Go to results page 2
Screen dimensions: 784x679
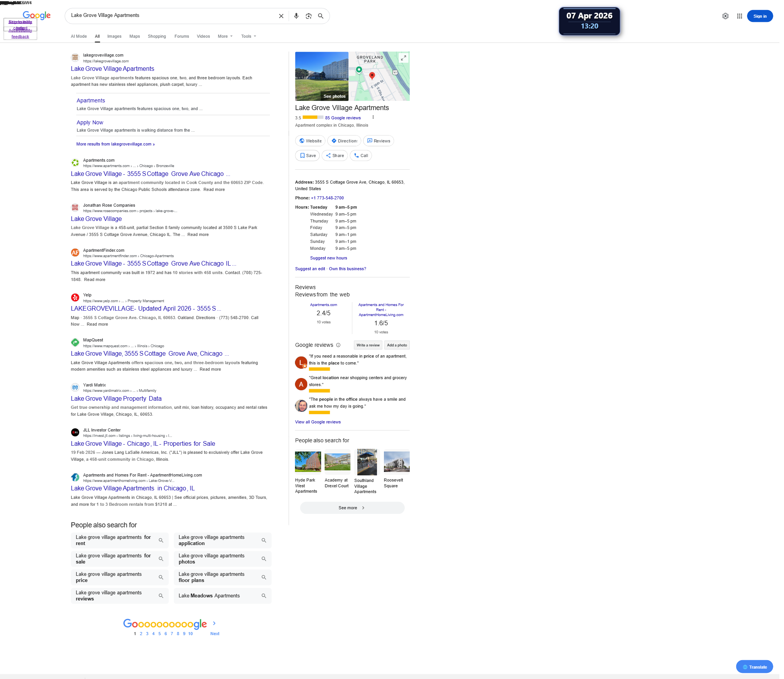(141, 634)
